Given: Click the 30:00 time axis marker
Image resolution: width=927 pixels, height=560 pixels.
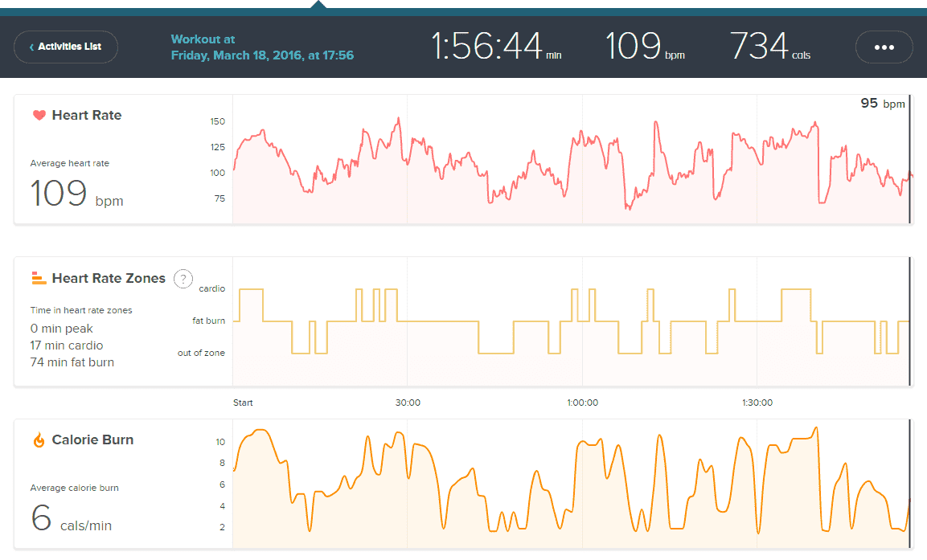Looking at the screenshot, I should coord(408,403).
